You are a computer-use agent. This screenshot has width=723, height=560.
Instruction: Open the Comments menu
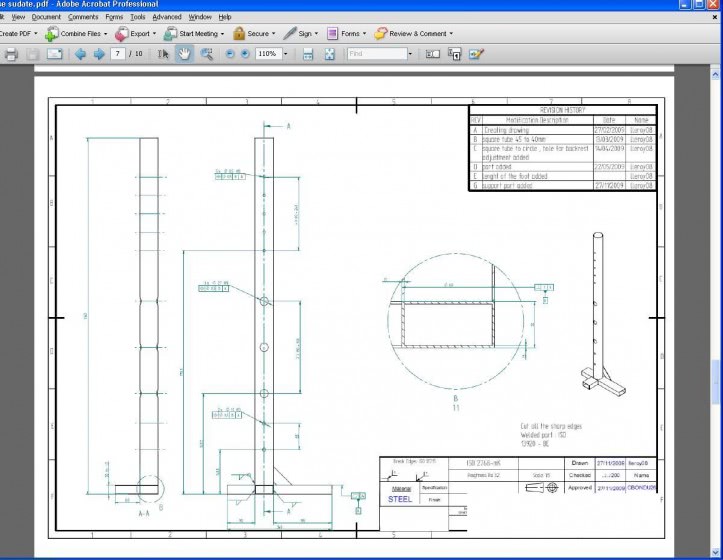pos(83,17)
